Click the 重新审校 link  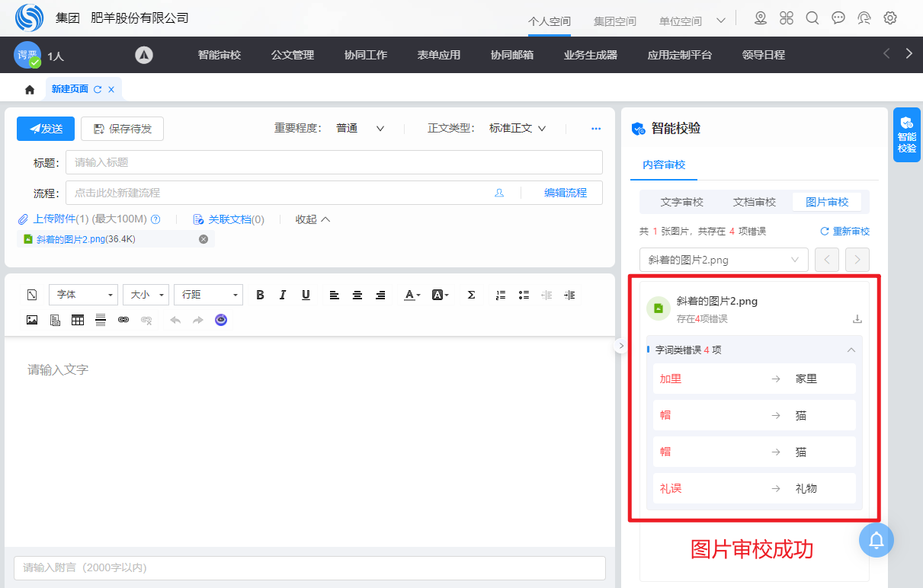point(844,231)
